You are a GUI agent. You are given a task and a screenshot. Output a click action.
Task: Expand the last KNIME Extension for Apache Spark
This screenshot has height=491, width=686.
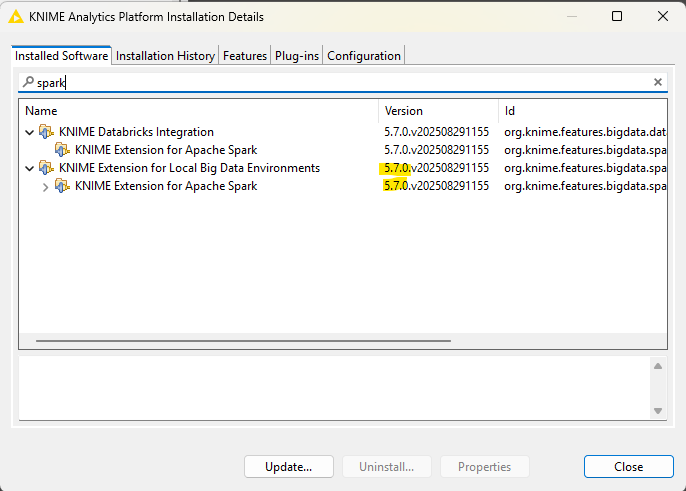[45, 186]
